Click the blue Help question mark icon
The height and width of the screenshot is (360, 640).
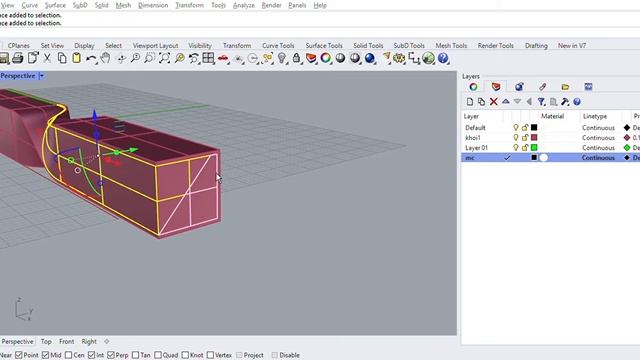pos(443,58)
